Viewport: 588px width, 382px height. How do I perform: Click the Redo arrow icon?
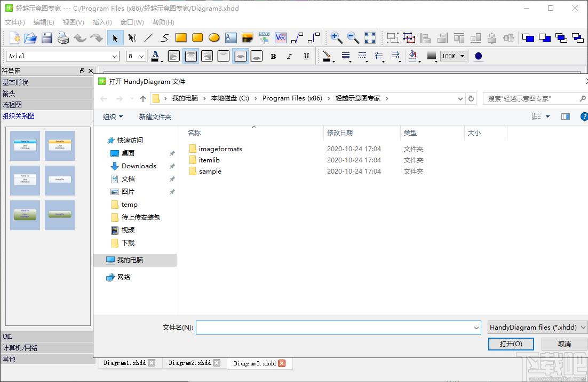[97, 38]
